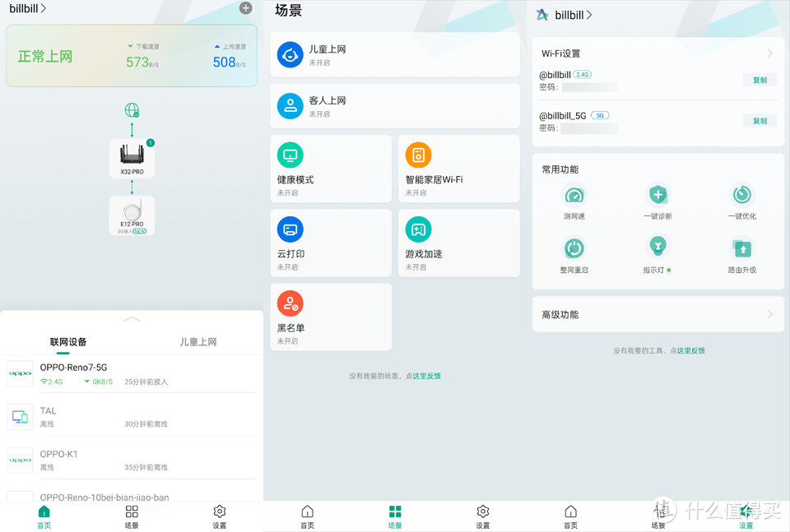Viewport: 790px width, 532px height.
Task: Open the 测网速 speed test tool
Action: (x=574, y=197)
